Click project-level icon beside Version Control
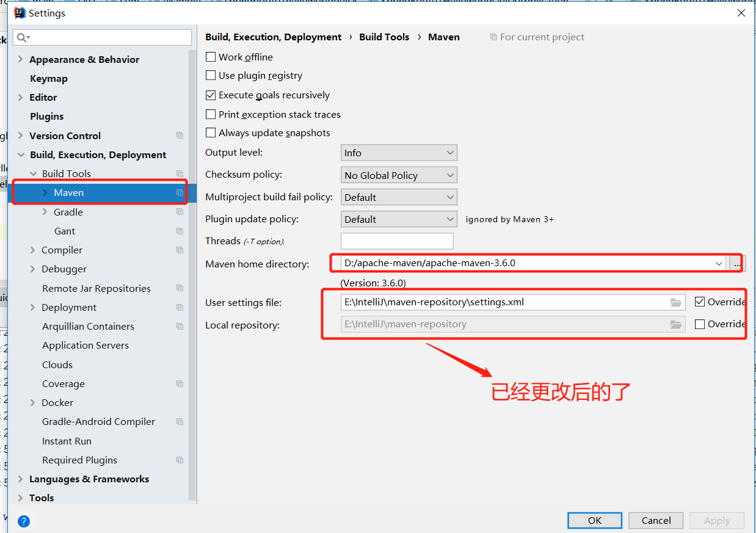This screenshot has width=756, height=533. [180, 136]
